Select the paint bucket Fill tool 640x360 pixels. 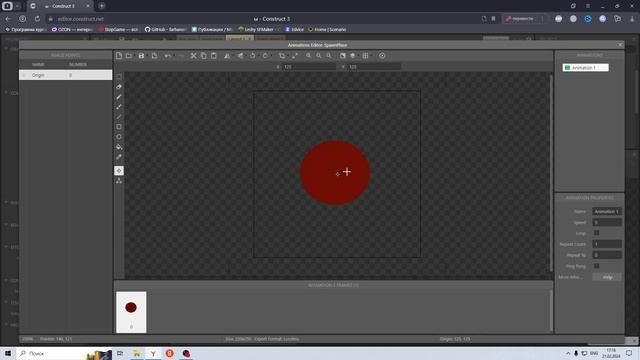119,147
